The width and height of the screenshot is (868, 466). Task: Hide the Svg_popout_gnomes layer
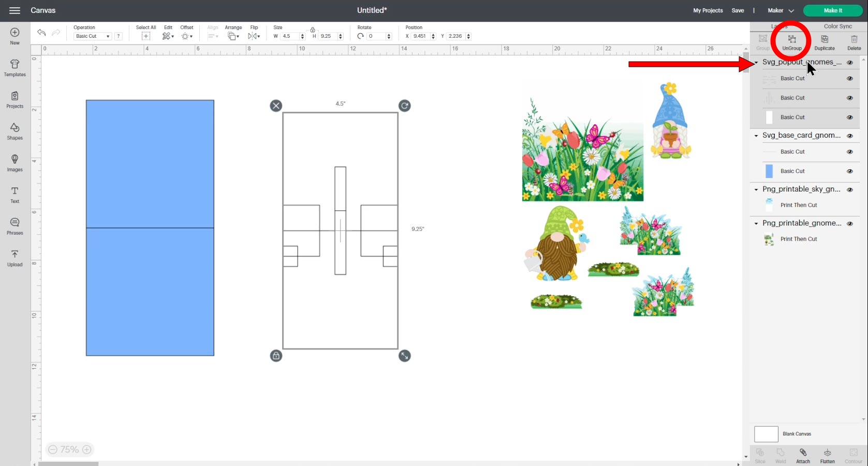pos(850,62)
